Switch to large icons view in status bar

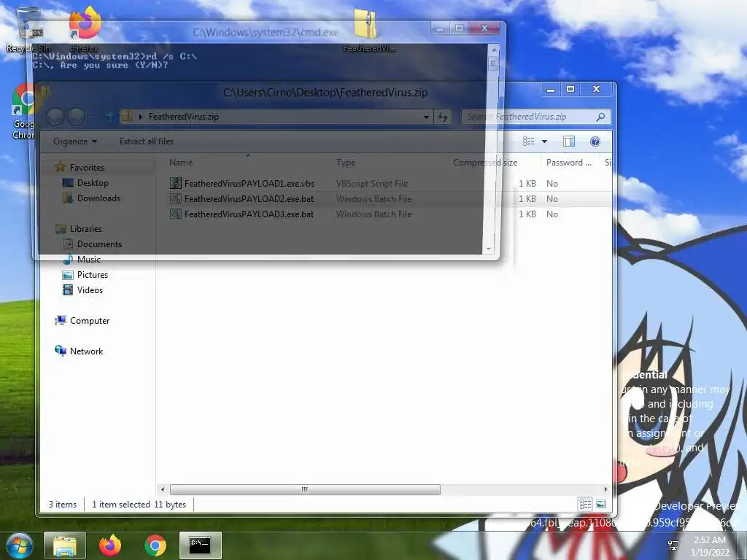pos(601,504)
